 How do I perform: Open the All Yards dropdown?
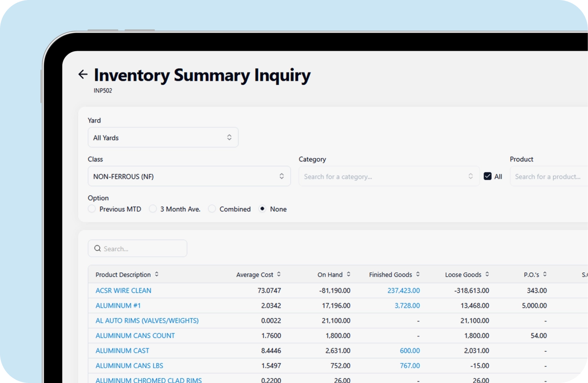(163, 138)
